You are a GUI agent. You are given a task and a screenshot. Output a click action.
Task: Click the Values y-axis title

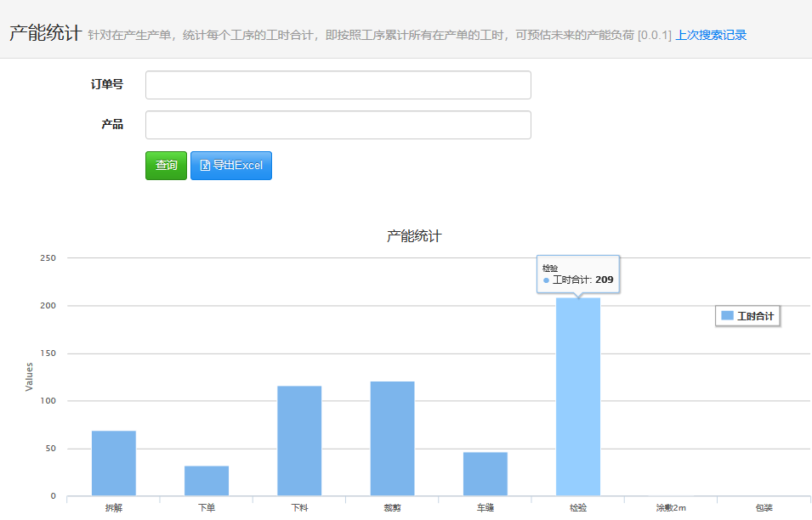[x=30, y=376]
